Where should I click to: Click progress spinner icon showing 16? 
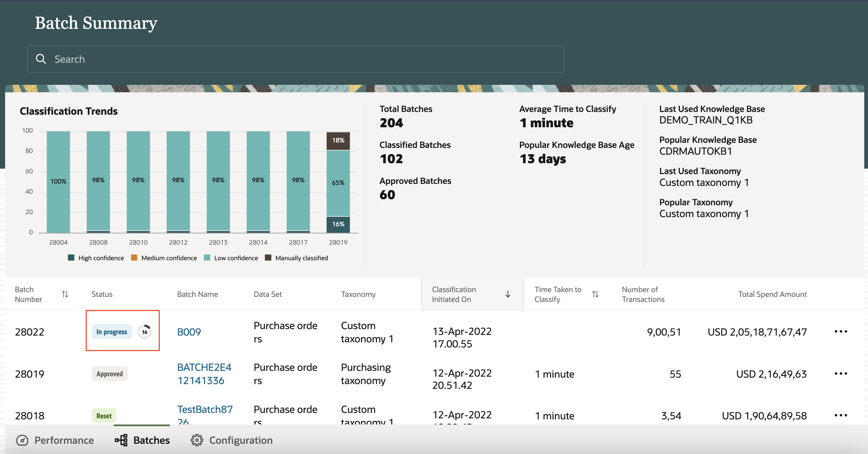click(145, 332)
